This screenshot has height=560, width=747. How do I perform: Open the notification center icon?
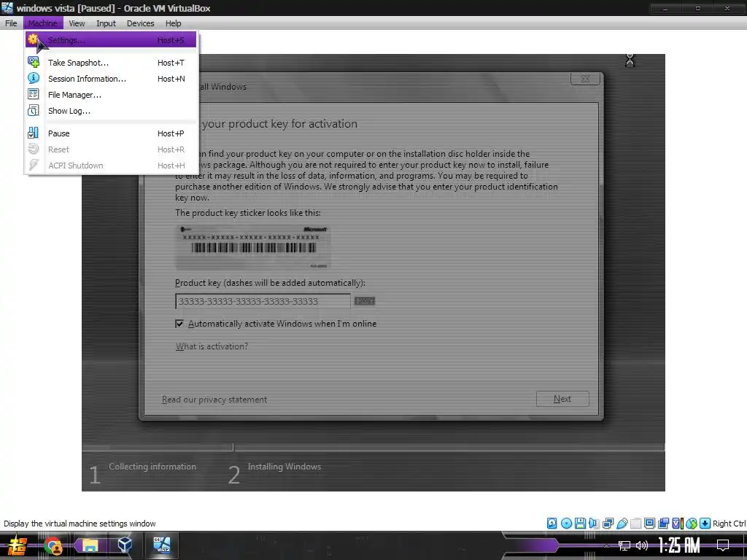[723, 545]
